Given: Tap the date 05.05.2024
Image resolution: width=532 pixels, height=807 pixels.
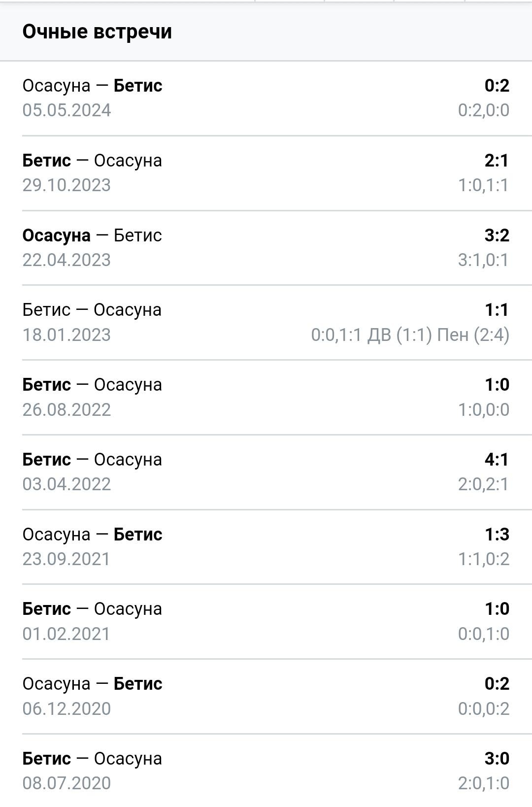Looking at the screenshot, I should pyautogui.click(x=66, y=110).
